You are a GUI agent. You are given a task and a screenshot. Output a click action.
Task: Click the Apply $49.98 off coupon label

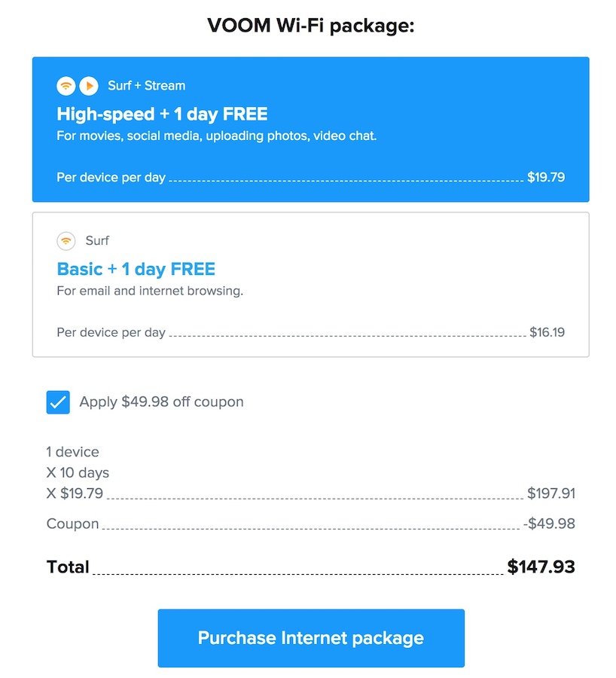coord(161,402)
